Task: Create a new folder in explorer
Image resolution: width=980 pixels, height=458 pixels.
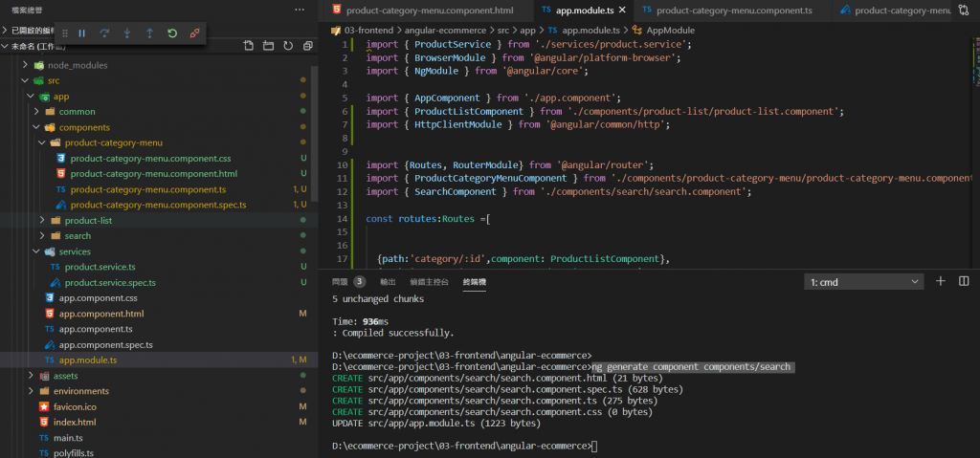Action: click(268, 46)
